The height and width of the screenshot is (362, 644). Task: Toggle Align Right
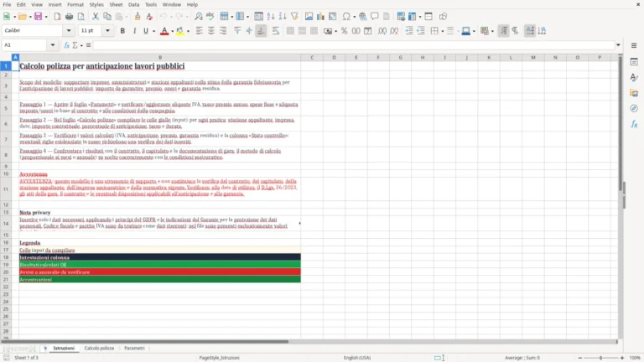(223, 31)
